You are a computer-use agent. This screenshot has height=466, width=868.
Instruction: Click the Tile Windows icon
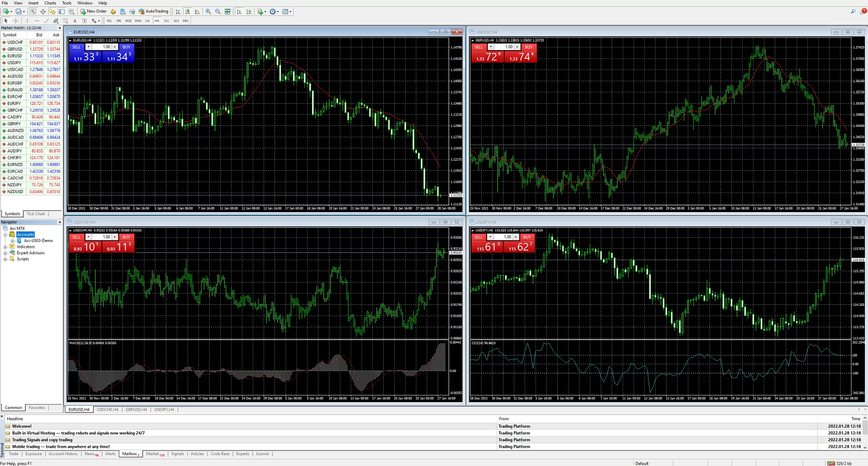click(227, 11)
